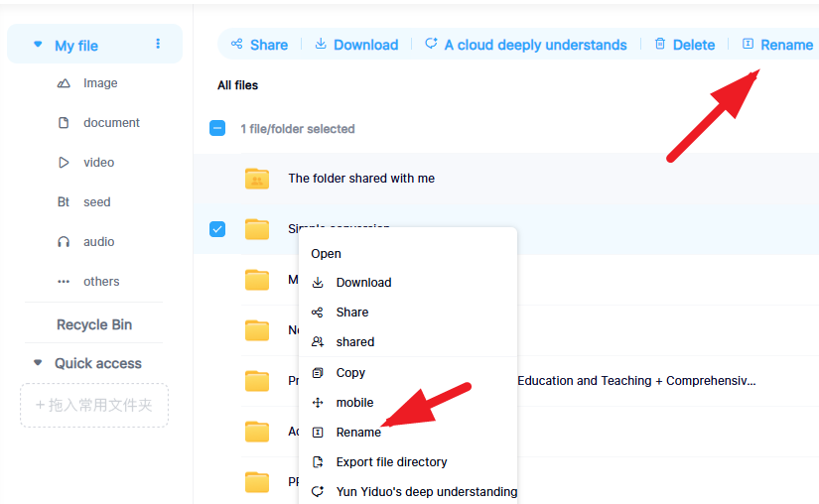The height and width of the screenshot is (504, 819).
Task: Open the Bt seed category
Action: point(96,202)
